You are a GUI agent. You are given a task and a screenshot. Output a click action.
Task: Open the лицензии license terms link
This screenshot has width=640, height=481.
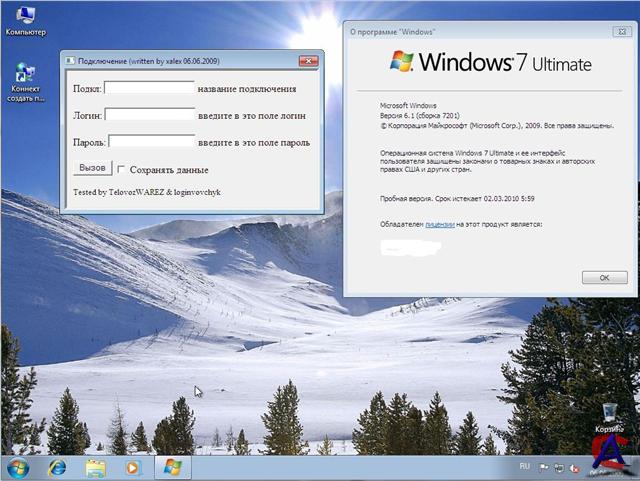(440, 225)
